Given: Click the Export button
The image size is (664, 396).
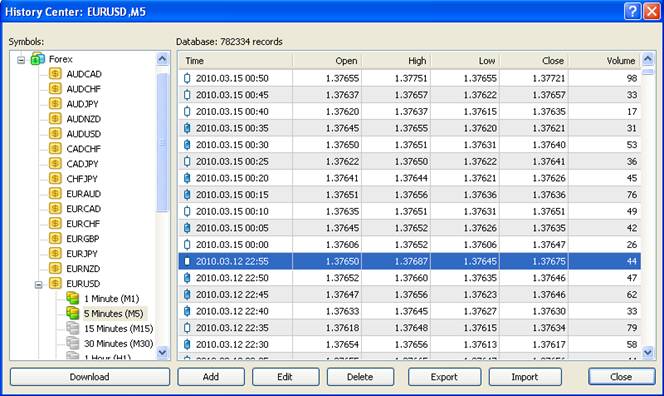Looking at the screenshot, I should click(x=444, y=377).
